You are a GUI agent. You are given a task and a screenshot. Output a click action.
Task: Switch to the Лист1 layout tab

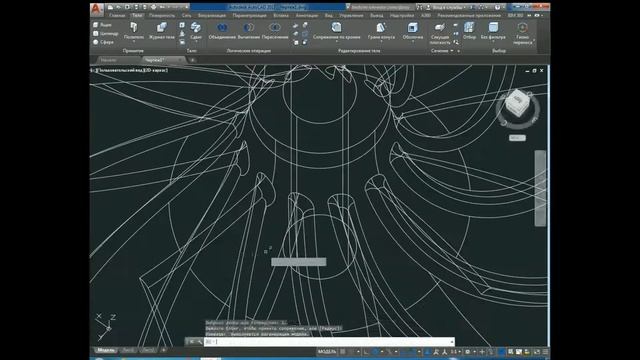coord(128,350)
